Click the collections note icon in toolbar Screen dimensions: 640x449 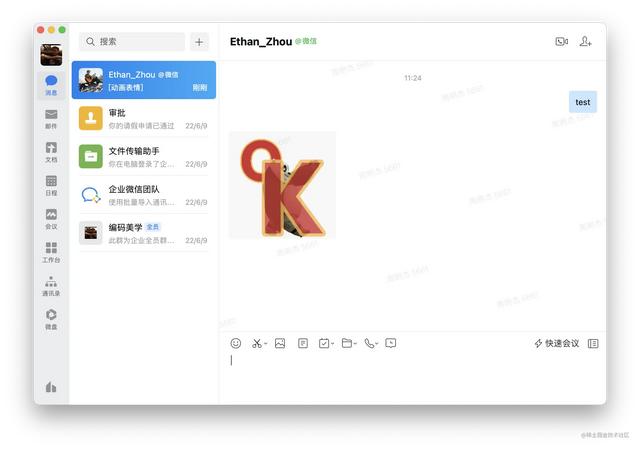pyautogui.click(x=303, y=343)
